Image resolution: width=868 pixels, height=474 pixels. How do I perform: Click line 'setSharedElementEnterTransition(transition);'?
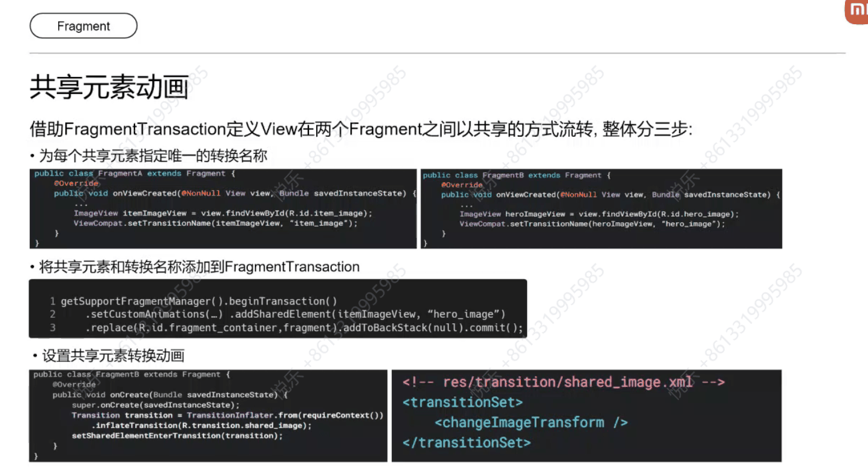pos(177,436)
